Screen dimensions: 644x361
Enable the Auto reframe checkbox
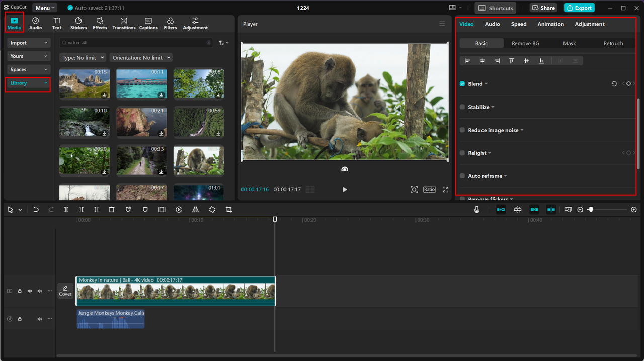click(x=462, y=176)
